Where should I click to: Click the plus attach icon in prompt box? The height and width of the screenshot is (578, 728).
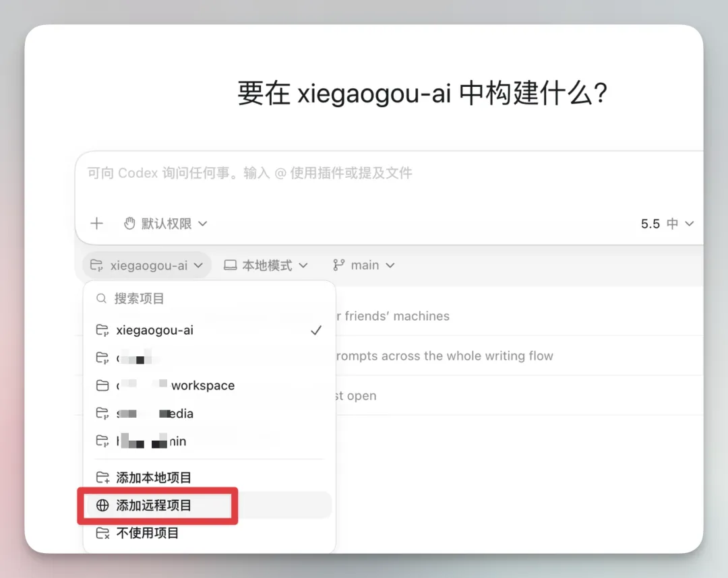tap(96, 224)
